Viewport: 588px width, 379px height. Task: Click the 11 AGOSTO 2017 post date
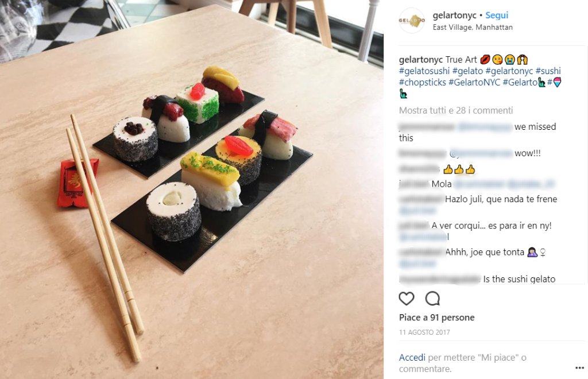coord(424,332)
